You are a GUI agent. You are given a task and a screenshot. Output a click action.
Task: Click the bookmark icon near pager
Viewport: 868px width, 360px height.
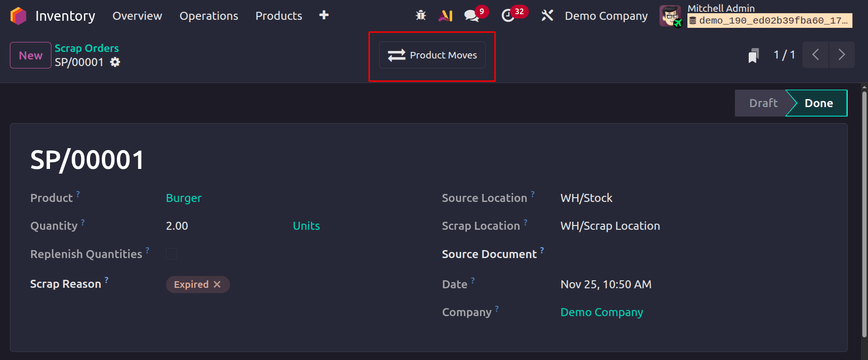pos(753,55)
